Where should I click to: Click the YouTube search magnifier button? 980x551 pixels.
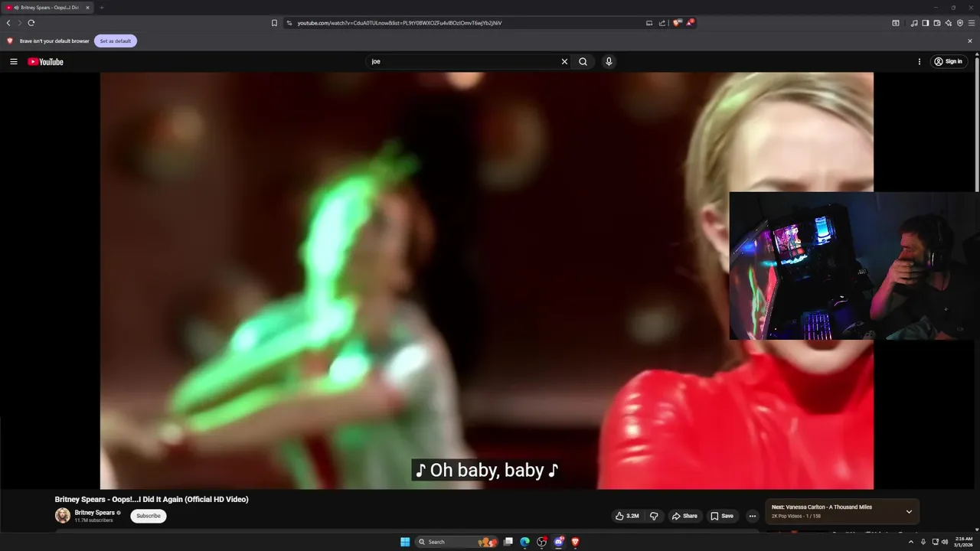pos(583,61)
